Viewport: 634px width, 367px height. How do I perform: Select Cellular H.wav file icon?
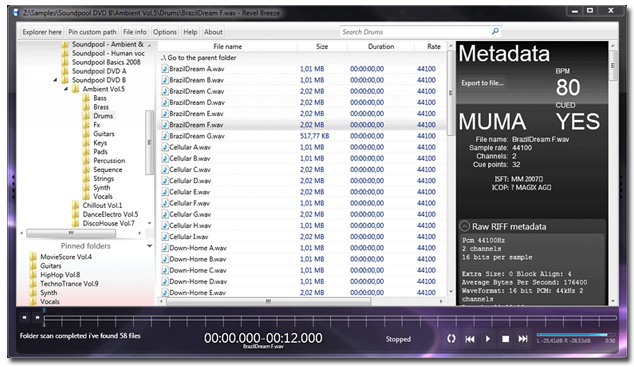(165, 226)
